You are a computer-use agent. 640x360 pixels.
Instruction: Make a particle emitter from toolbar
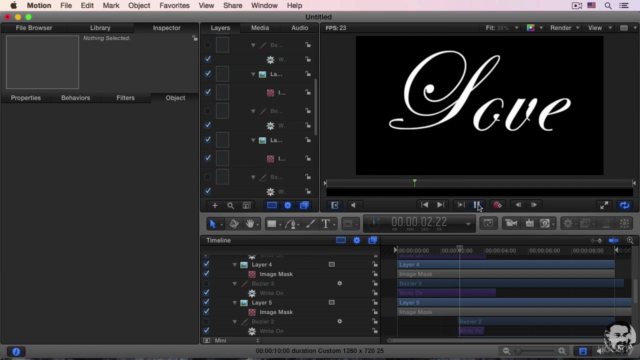(607, 223)
